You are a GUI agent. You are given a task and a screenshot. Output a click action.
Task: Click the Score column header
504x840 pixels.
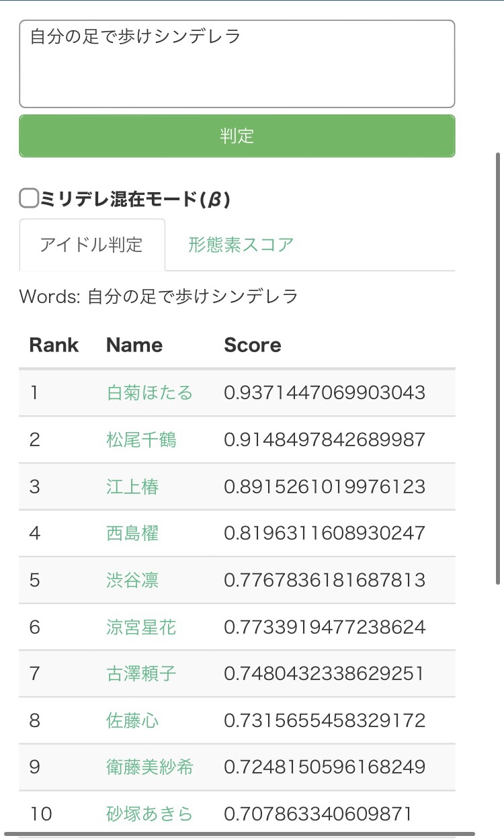[x=253, y=345]
